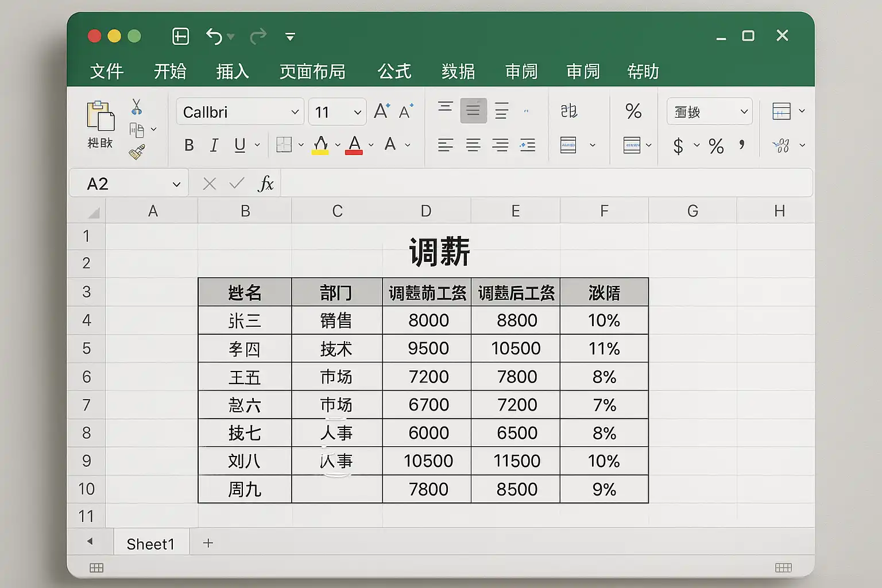The image size is (882, 588).
Task: Switch to the 公式 tab
Action: [394, 71]
